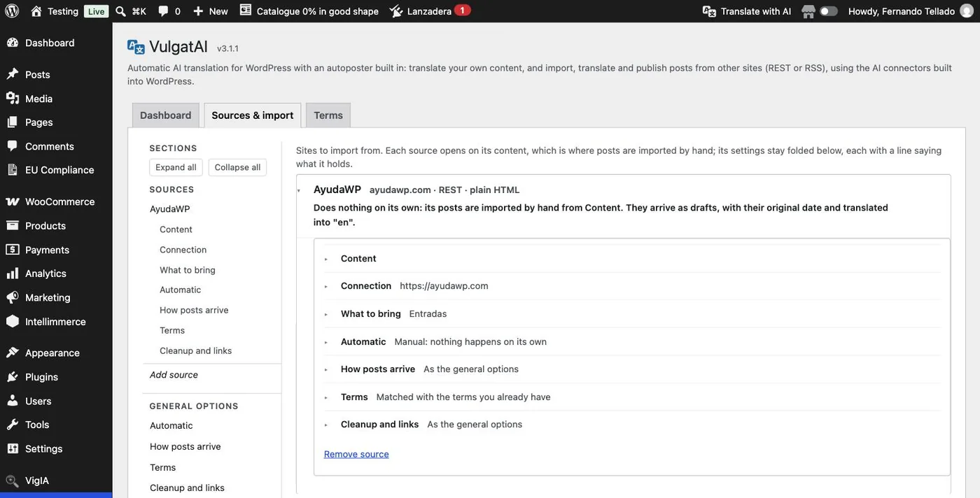
Task: Click the Posts pin icon in sidebar
Action: tap(12, 74)
